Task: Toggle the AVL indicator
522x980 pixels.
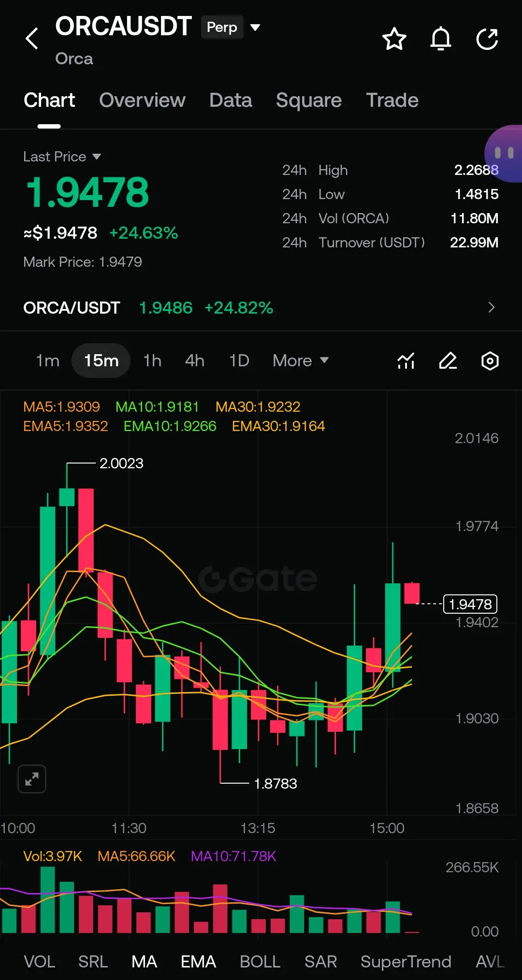Action: coord(490,961)
